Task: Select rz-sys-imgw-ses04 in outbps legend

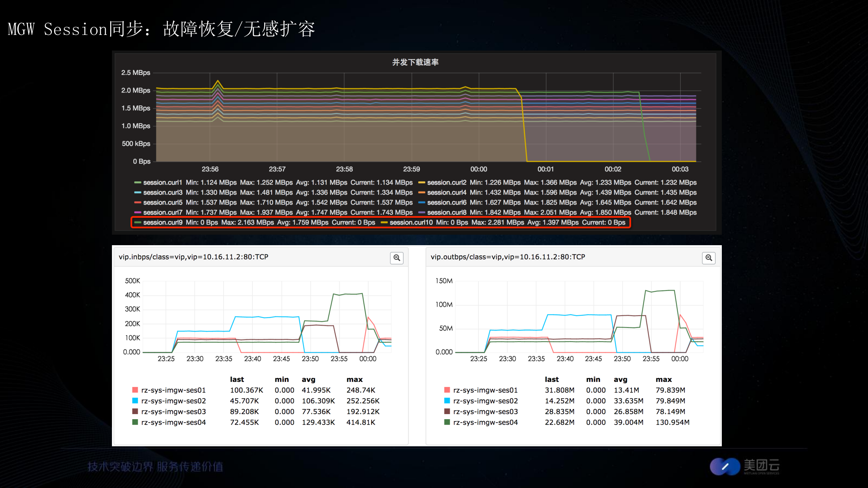Action: (485, 422)
